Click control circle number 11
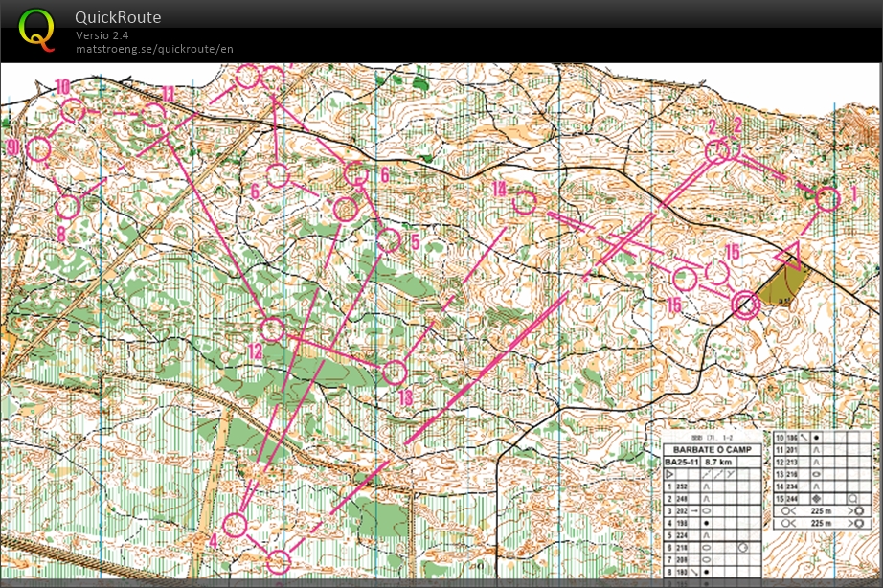The width and height of the screenshot is (883, 588). [153, 116]
